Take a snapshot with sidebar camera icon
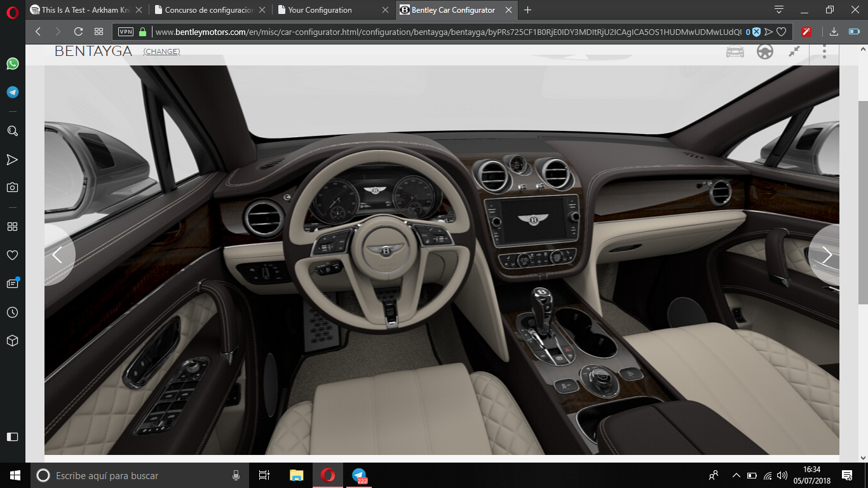Viewport: 868px width, 488px height. (x=12, y=187)
